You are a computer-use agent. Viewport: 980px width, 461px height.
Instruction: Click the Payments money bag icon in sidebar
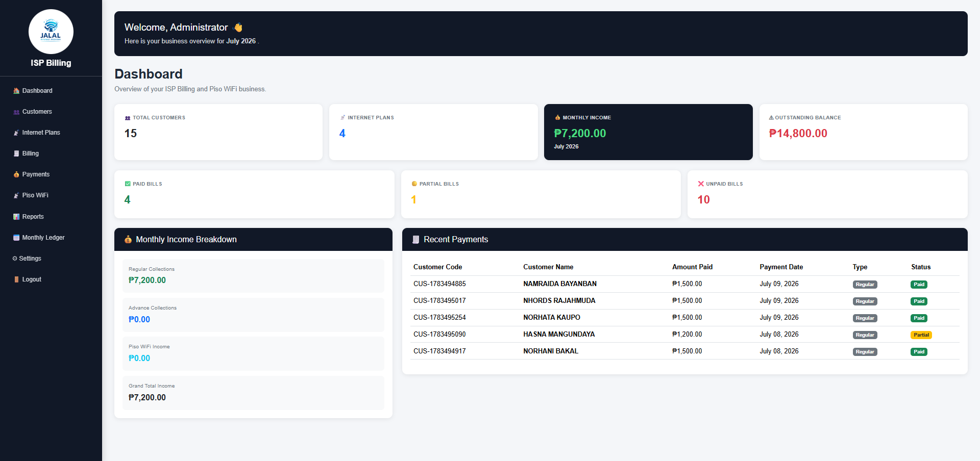(x=16, y=174)
